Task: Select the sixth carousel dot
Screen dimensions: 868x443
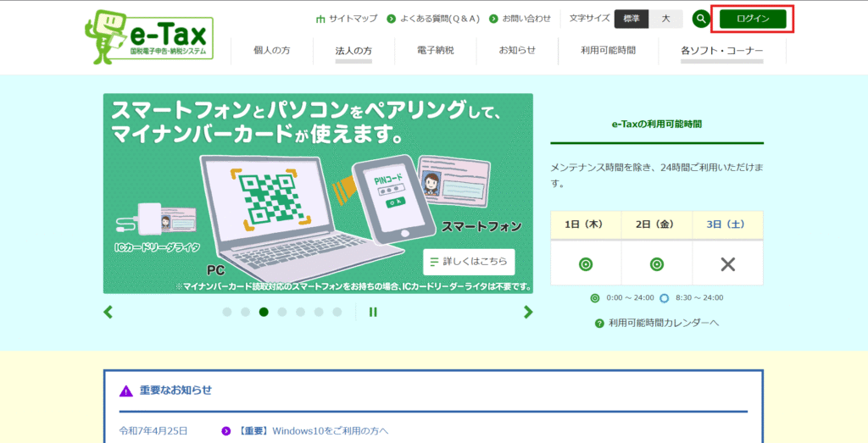Action: (319, 312)
